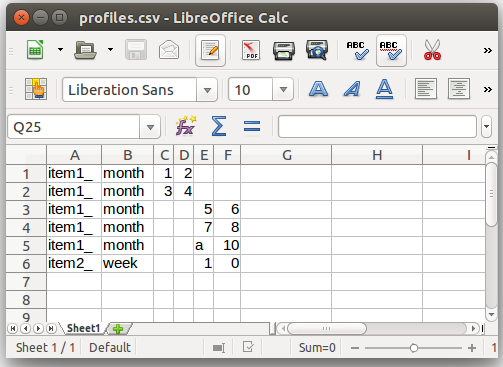Click the zoom out minus button
503x367 pixels.
point(355,348)
